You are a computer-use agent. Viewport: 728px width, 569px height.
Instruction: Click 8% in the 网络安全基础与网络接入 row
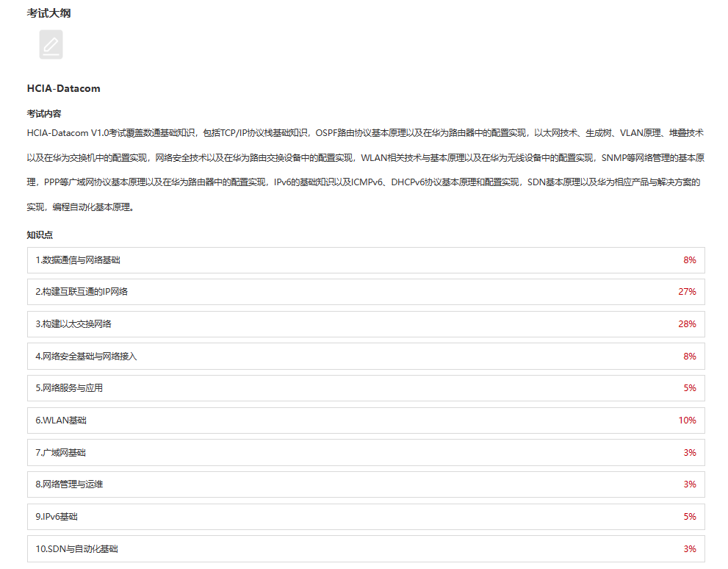click(x=690, y=357)
